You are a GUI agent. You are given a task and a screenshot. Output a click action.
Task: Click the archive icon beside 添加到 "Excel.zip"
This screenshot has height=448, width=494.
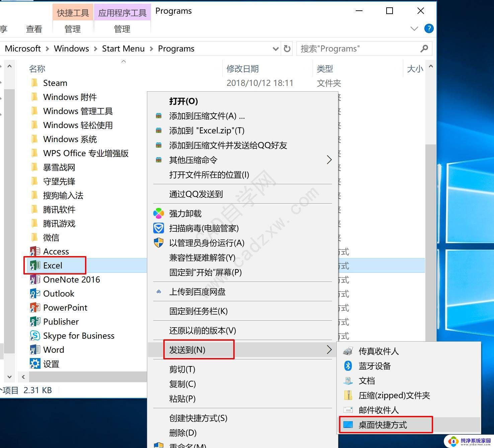159,130
